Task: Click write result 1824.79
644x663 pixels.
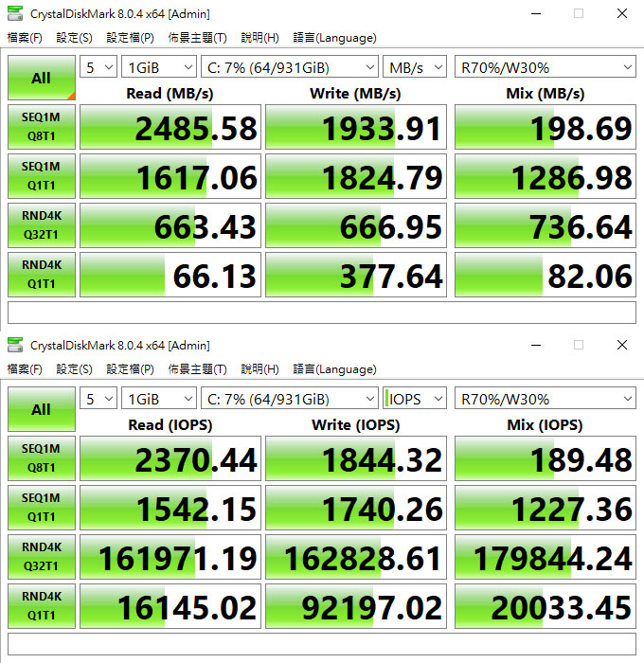Action: point(356,176)
